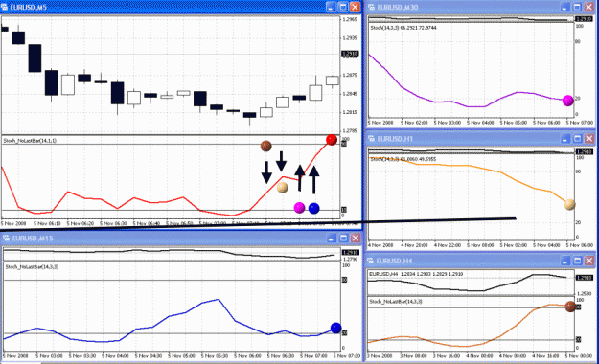Screen dimensions: 599x364
Task: Open the EURUSD,H4 chart window icon menu
Action: tap(371, 261)
